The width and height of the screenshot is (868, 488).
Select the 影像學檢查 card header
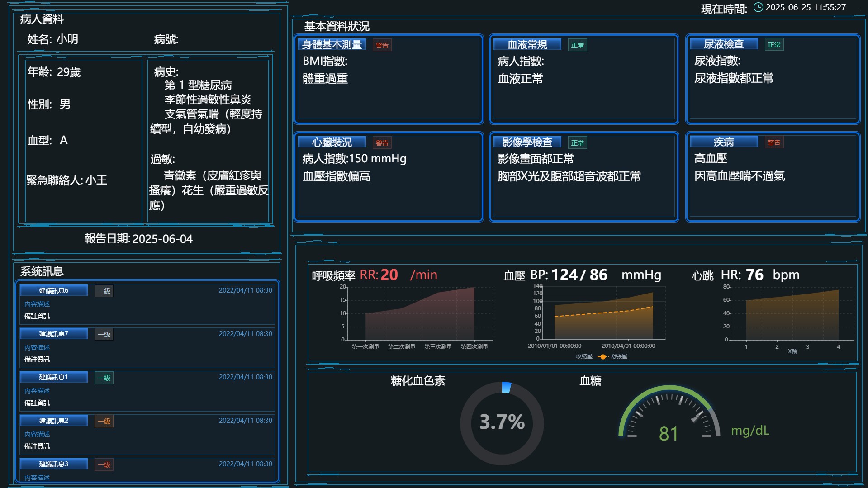point(527,142)
